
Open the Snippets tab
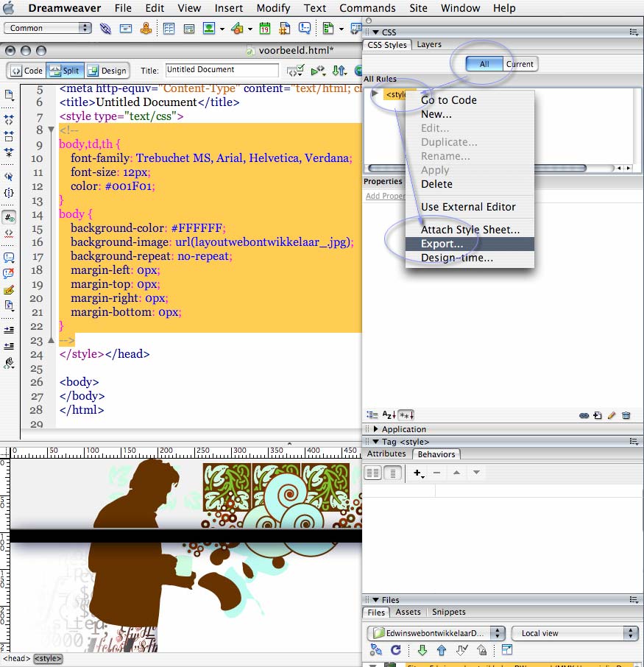point(449,612)
